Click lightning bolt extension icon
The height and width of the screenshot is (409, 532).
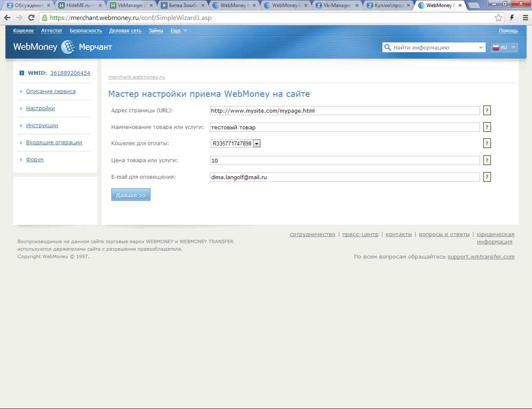(x=512, y=18)
